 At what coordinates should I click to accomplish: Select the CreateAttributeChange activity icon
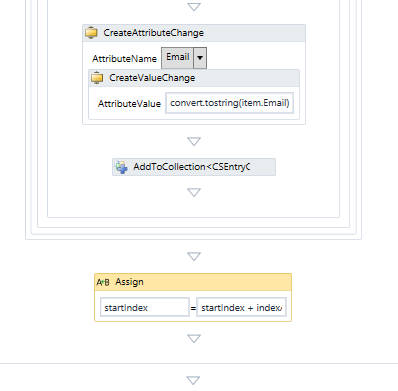click(x=91, y=33)
